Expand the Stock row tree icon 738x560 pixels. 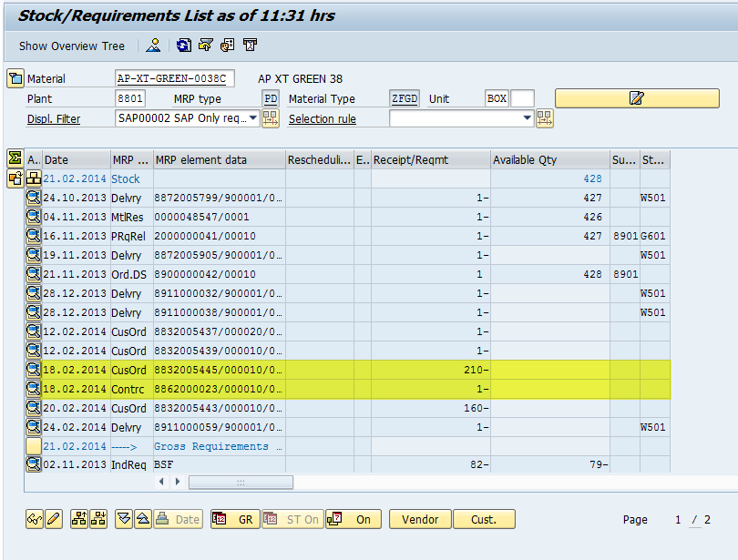point(34,178)
